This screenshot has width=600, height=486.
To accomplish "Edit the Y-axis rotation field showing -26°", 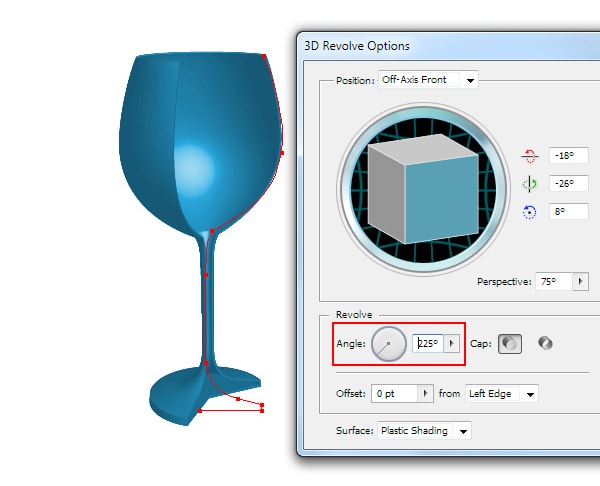I will click(569, 184).
